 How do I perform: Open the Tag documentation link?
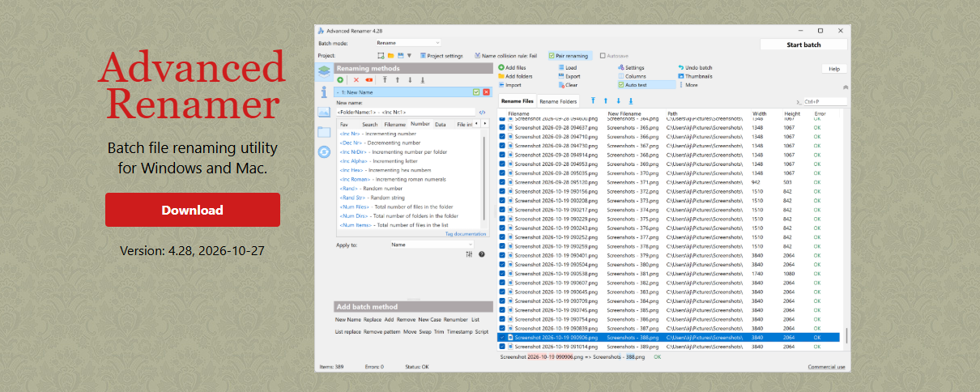click(x=466, y=233)
